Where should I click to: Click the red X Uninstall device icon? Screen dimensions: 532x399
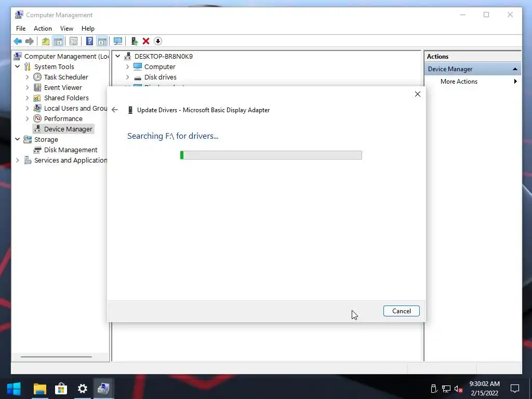pos(146,42)
